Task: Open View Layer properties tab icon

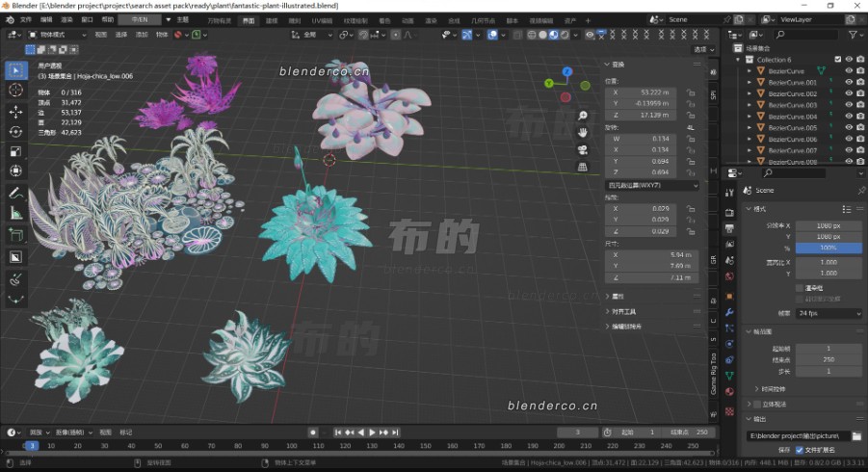Action: pyautogui.click(x=729, y=244)
